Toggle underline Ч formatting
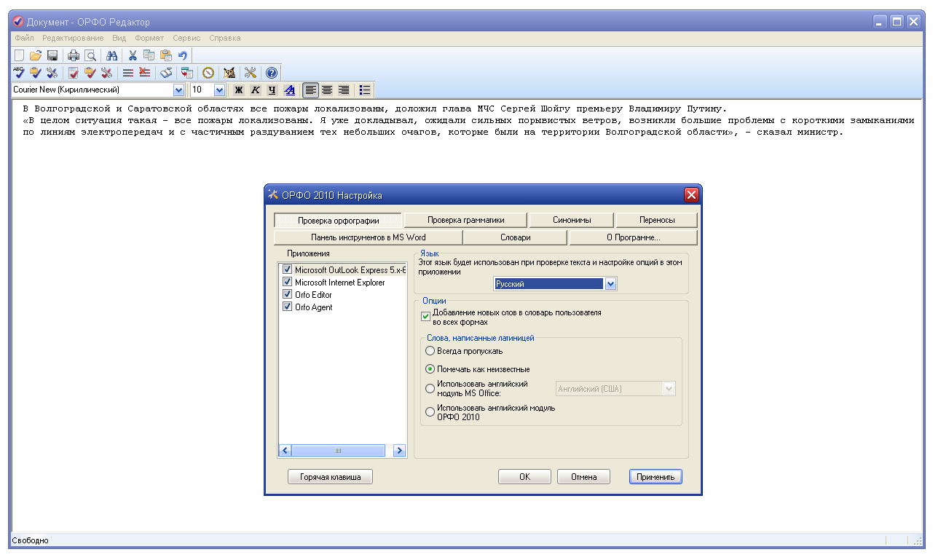933x560 pixels. tap(272, 90)
